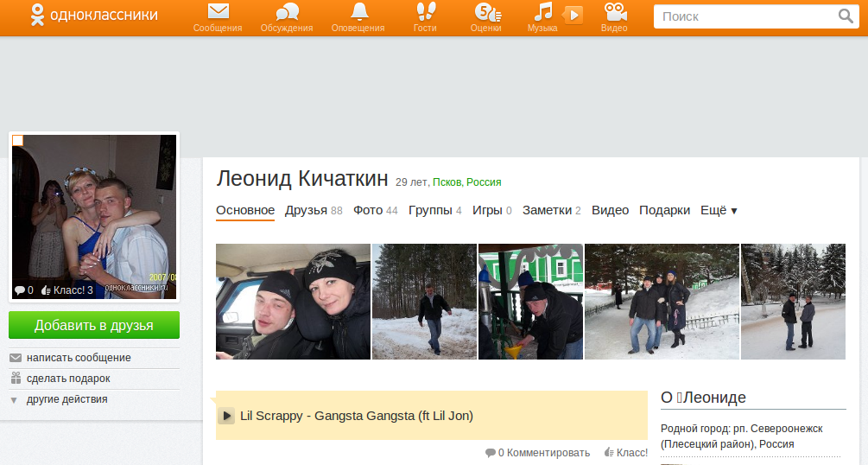Viewport: 868px width, 465px height.
Task: Open the Заметки 2 tab
Action: pos(551,210)
